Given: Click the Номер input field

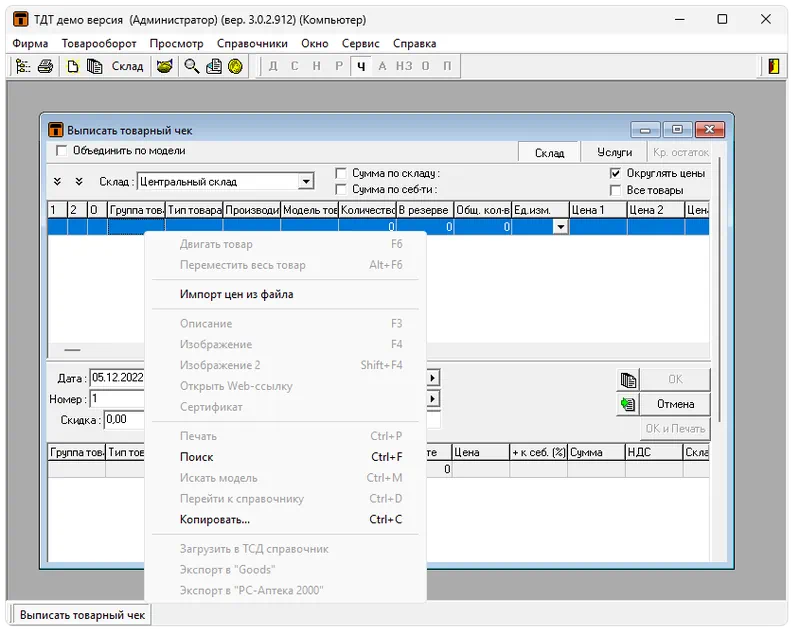Looking at the screenshot, I should click(118, 398).
